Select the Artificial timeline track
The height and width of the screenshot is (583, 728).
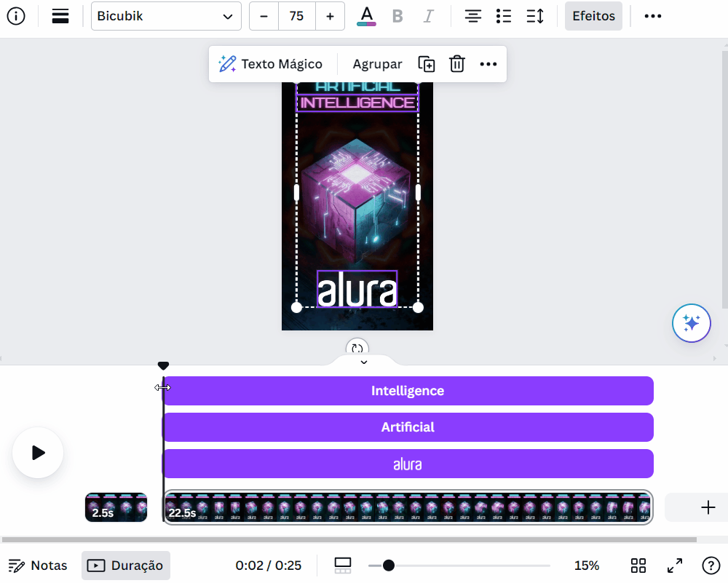coord(408,427)
